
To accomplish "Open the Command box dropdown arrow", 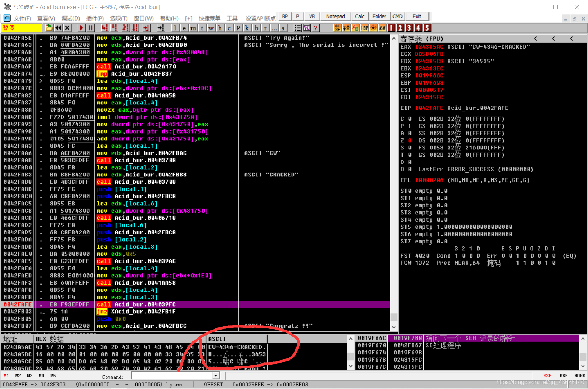I will 216,376.
